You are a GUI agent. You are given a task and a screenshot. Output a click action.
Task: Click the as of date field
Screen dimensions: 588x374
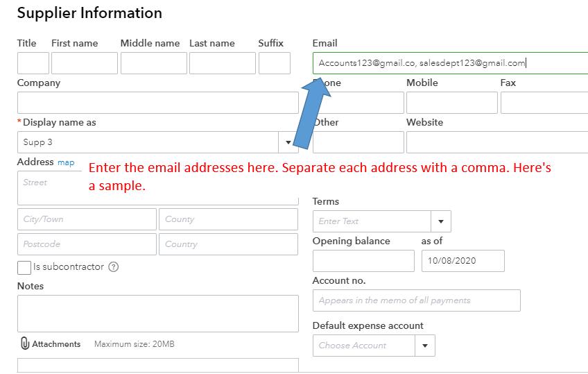pos(462,261)
